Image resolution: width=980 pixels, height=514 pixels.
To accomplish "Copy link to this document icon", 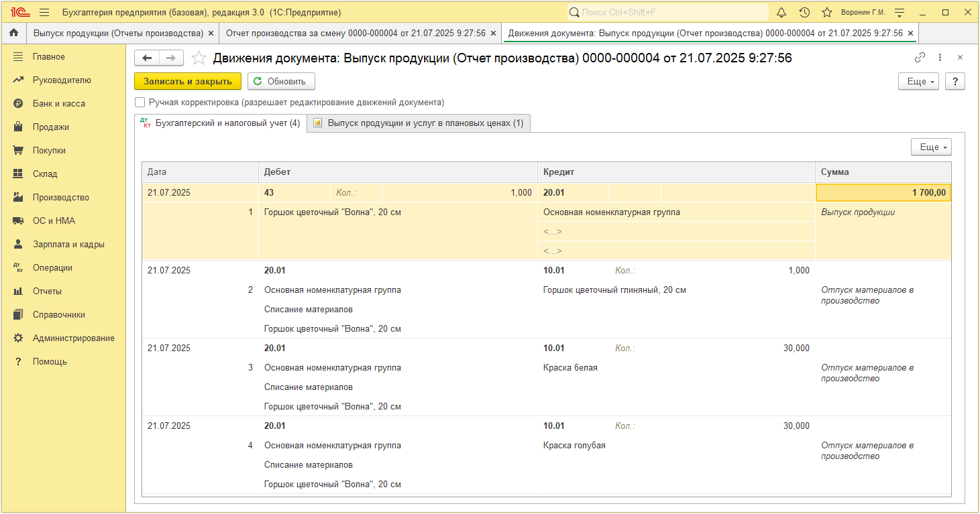I will [x=920, y=58].
